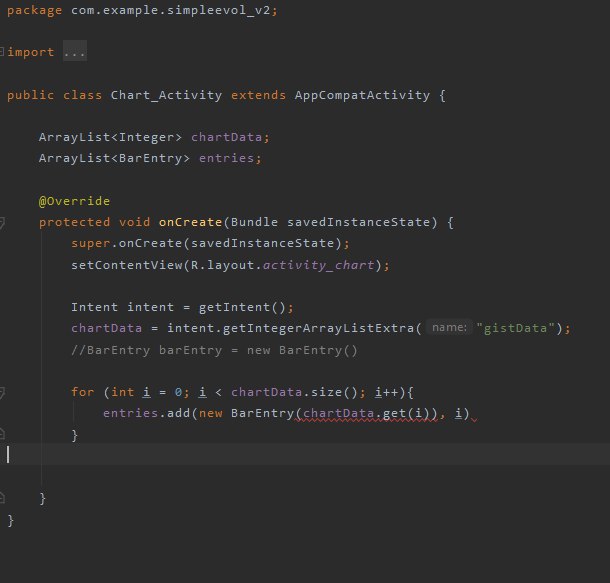Click entries in the ArrayList<BarEntry> field declaration
The height and width of the screenshot is (583, 610).
click(x=226, y=158)
